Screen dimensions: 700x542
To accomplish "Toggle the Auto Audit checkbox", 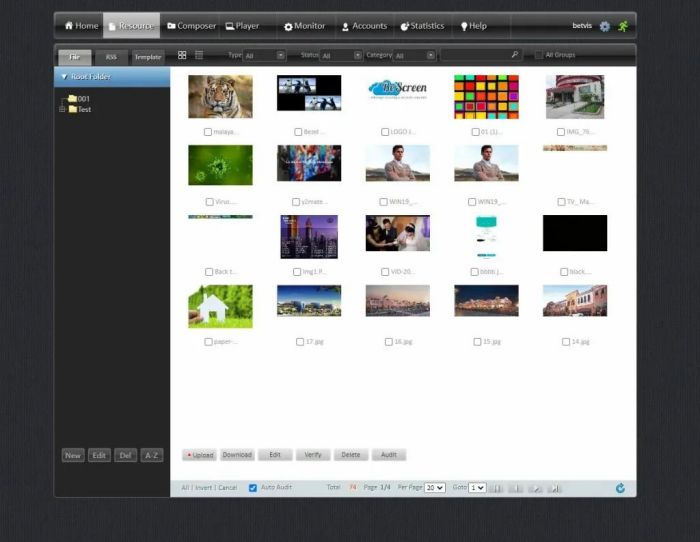I will [253, 488].
